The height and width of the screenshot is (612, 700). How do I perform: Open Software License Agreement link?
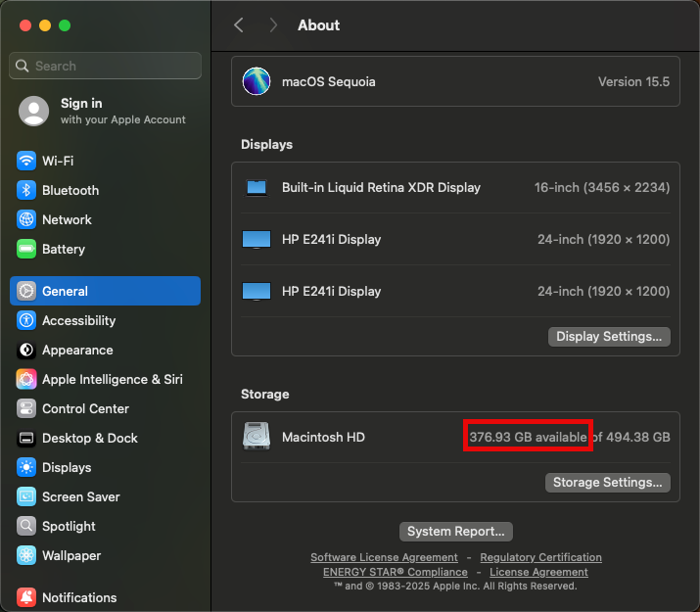[384, 557]
